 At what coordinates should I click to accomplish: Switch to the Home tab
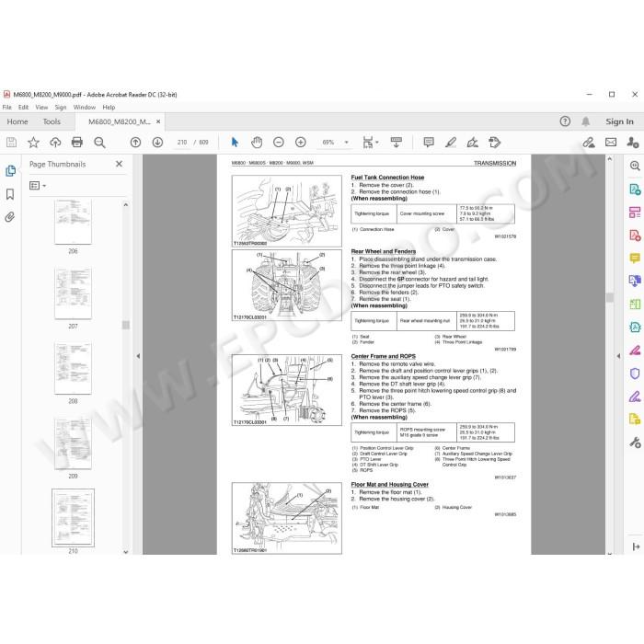click(17, 121)
